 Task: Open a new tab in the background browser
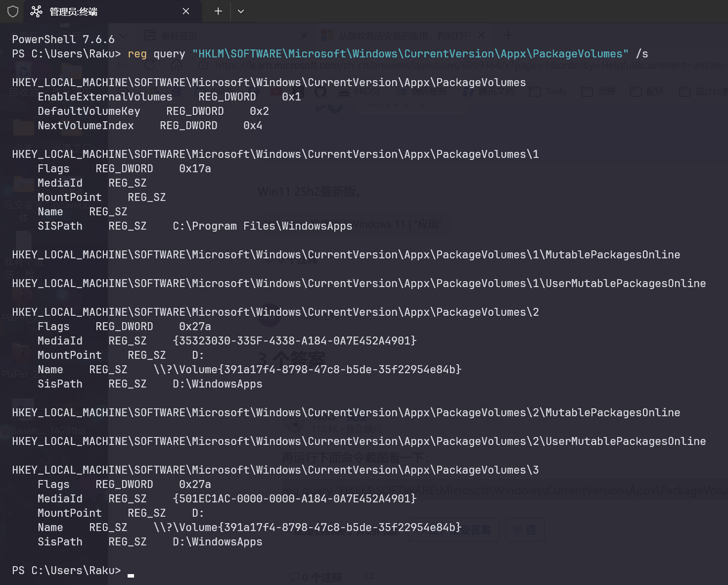click(x=508, y=36)
